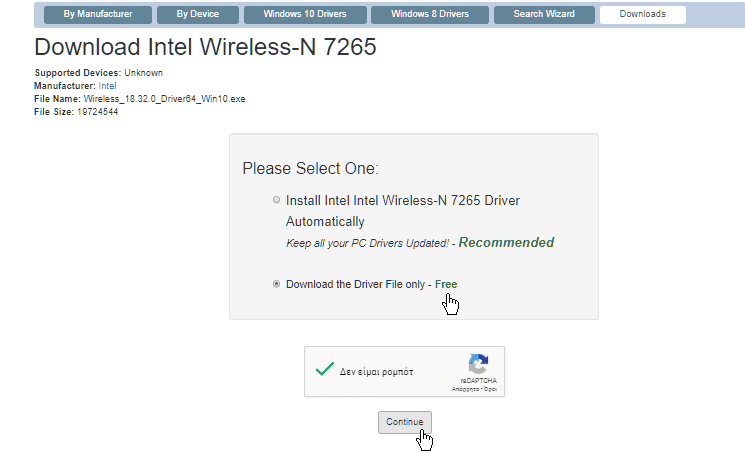Click the Please Select One heading
This screenshot has height=452, width=745.
coord(310,168)
